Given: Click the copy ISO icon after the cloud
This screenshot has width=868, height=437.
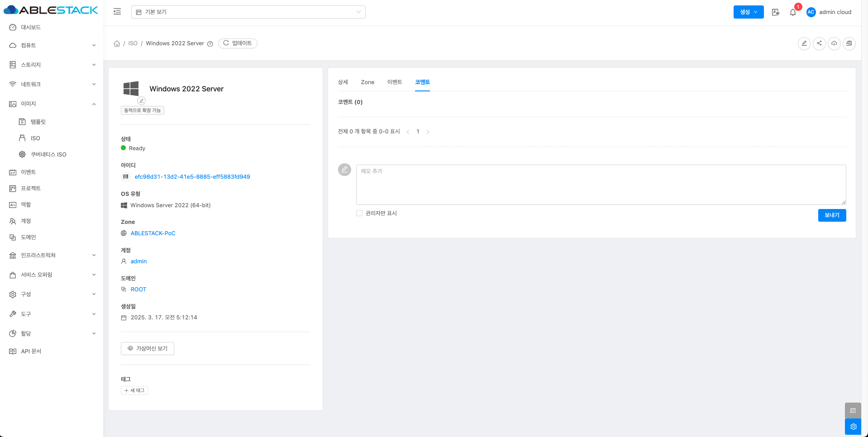Looking at the screenshot, I should (x=849, y=43).
